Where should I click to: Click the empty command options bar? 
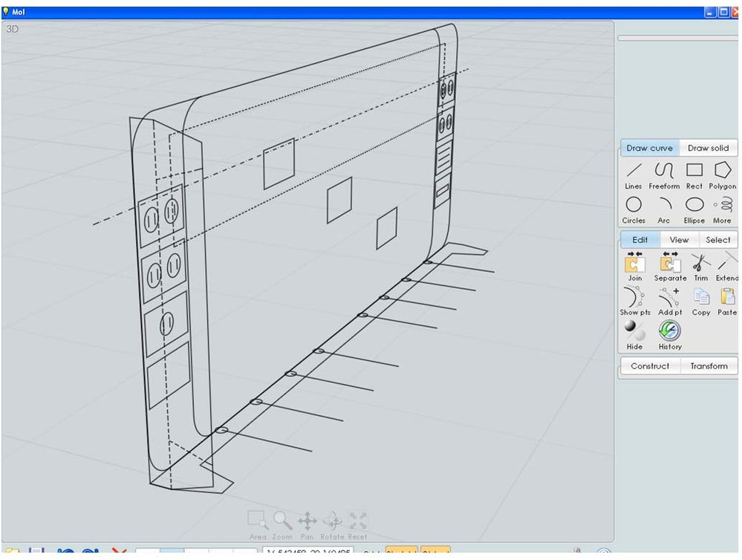[677, 39]
